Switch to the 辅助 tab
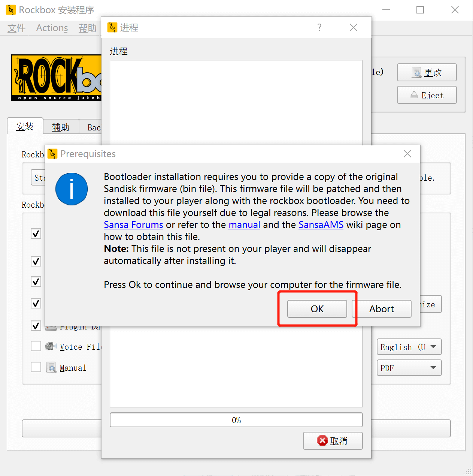Image resolution: width=473 pixels, height=476 pixels. tap(61, 127)
